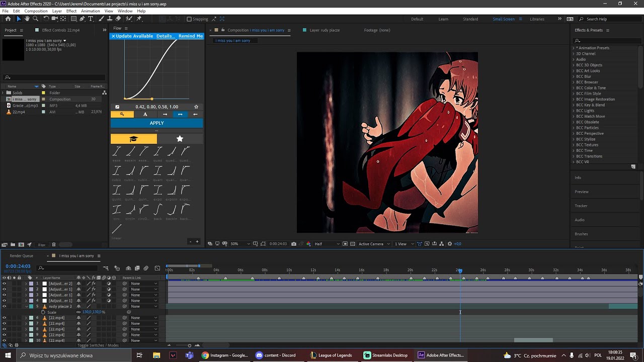Click the delete trash icon in Project panel
Image resolution: width=644 pixels, height=362 pixels.
coord(54,245)
